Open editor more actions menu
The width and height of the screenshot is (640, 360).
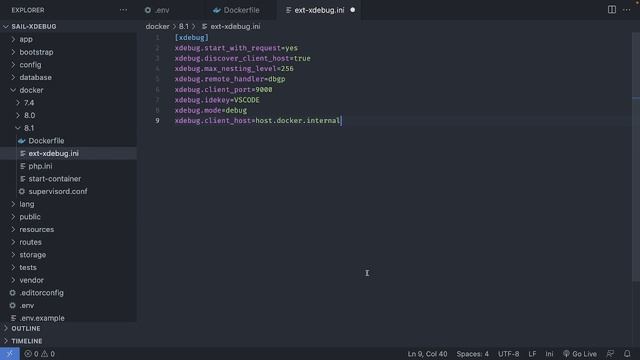(627, 10)
